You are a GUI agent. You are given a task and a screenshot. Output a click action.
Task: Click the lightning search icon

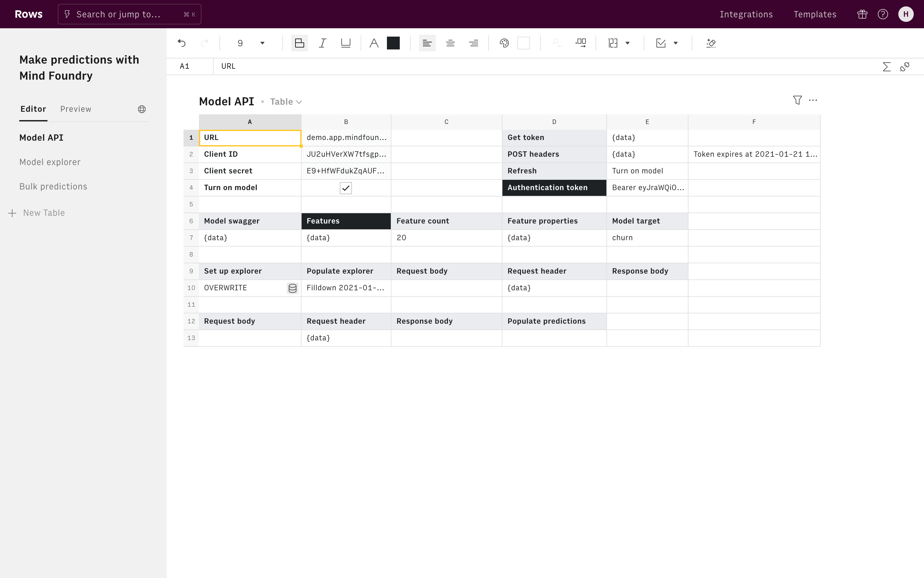(67, 14)
